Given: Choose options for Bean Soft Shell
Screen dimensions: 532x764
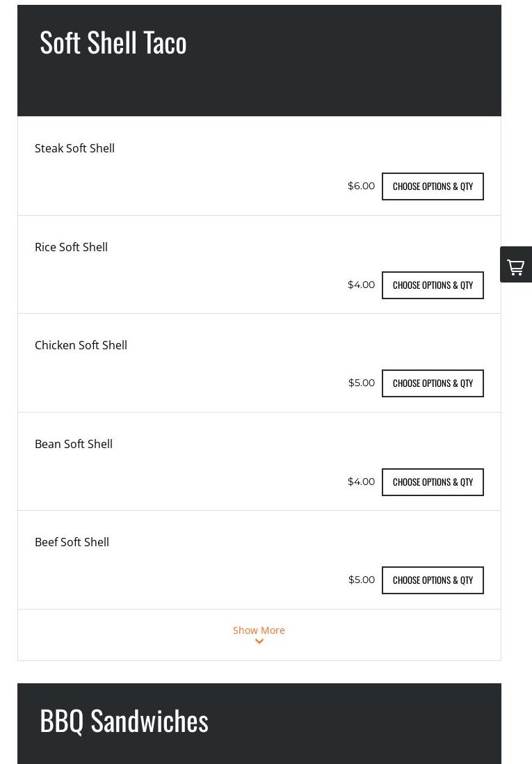Looking at the screenshot, I should point(433,482).
